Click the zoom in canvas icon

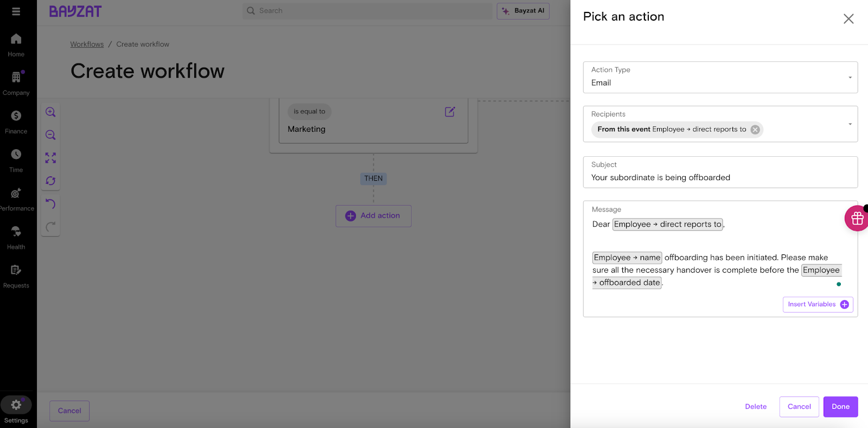tap(50, 112)
